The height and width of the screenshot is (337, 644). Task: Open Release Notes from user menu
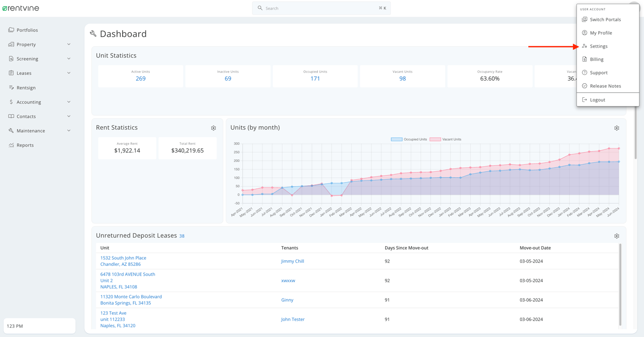click(x=605, y=86)
